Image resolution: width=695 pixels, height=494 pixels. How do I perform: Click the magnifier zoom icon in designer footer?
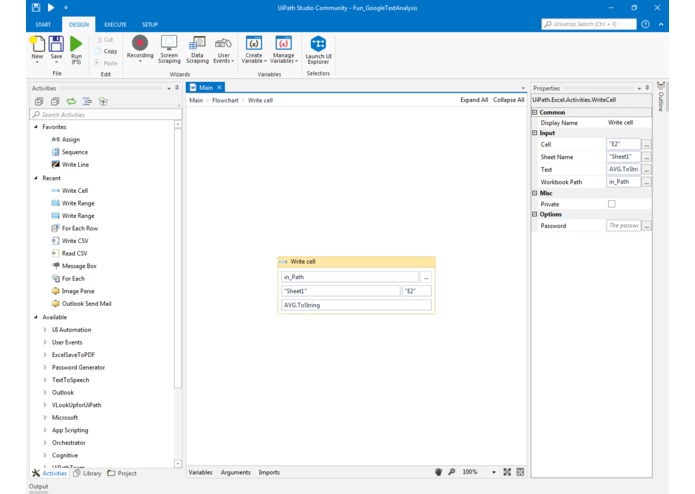tap(452, 472)
